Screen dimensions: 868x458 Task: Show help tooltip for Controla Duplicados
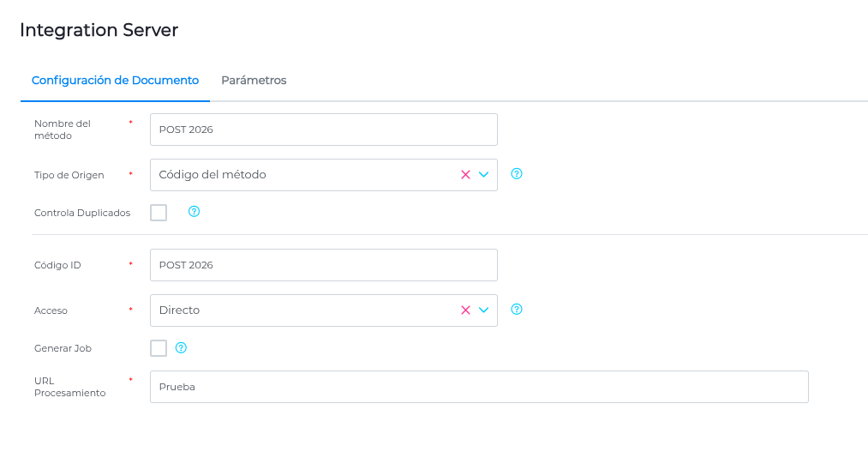coord(194,211)
